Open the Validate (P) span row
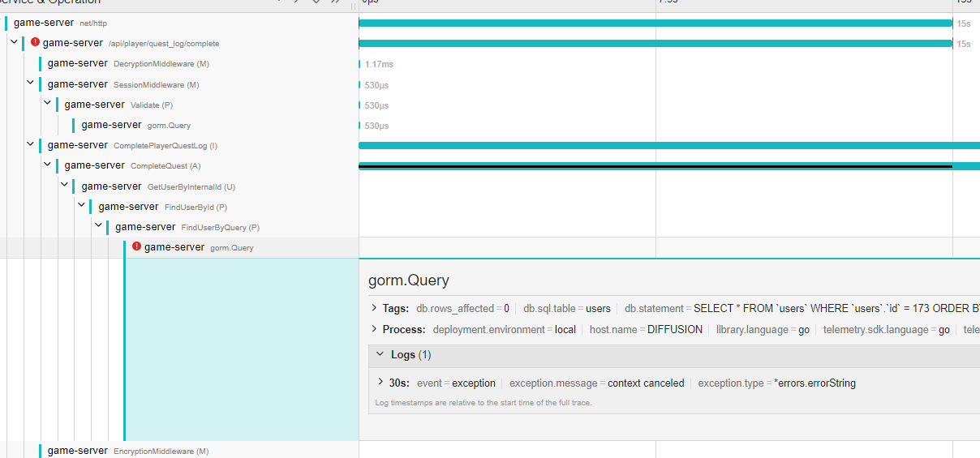The width and height of the screenshot is (980, 458). tap(118, 105)
